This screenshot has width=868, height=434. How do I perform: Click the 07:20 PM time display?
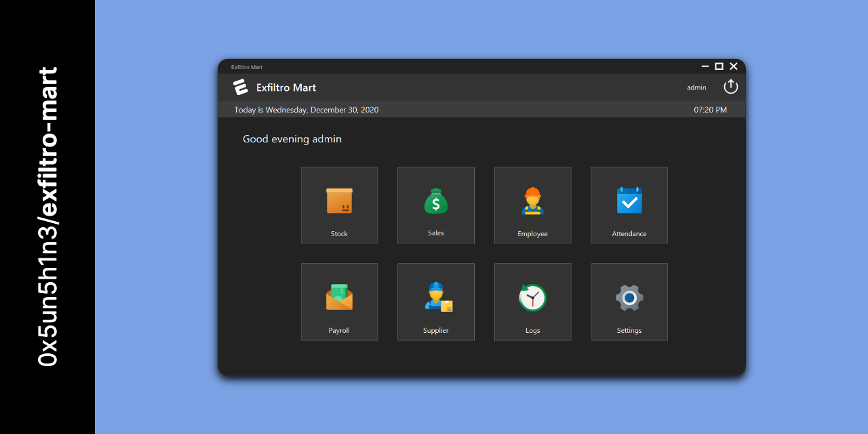point(710,110)
